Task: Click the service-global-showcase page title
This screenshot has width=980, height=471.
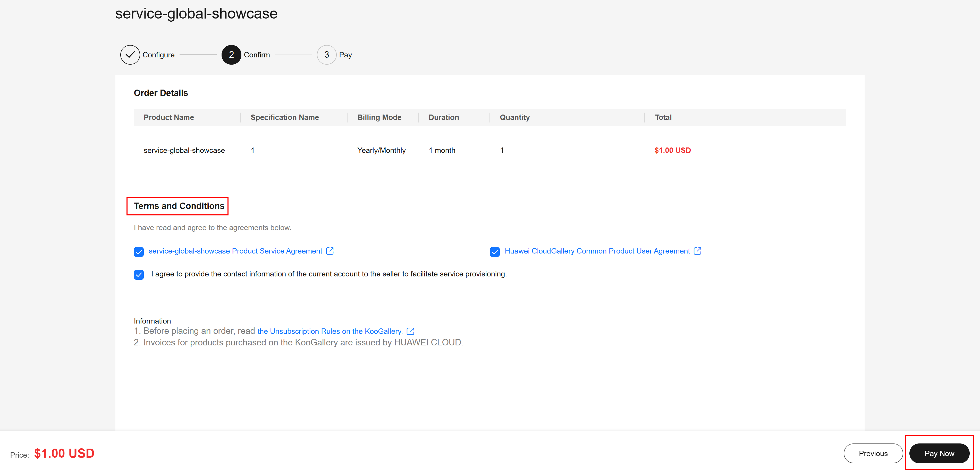Action: (x=196, y=14)
